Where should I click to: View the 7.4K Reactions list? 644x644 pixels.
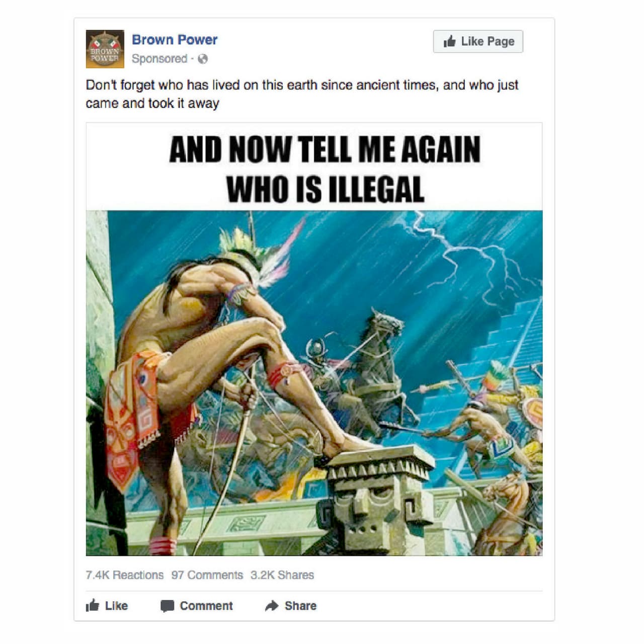pos(125,575)
